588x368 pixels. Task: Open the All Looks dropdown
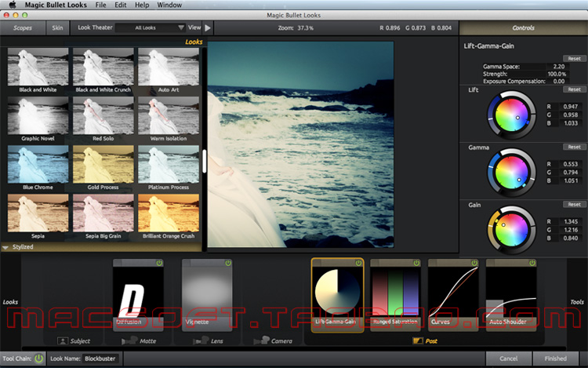tap(151, 27)
